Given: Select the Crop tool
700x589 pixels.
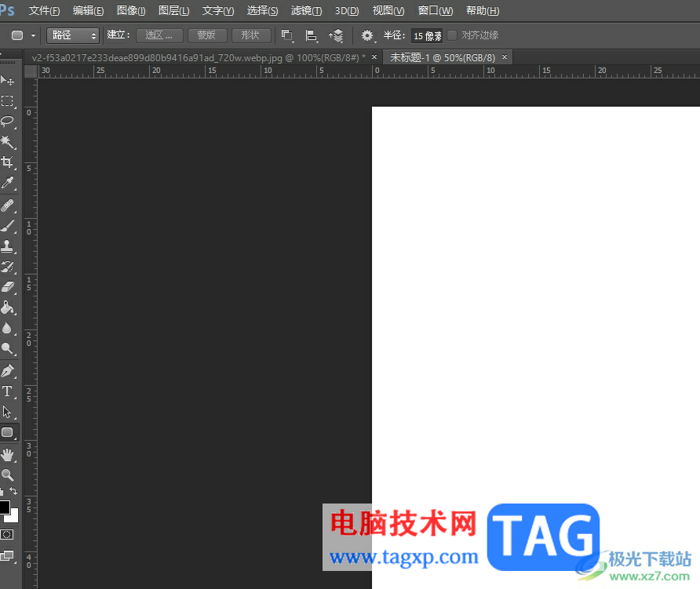Looking at the screenshot, I should point(7,162).
